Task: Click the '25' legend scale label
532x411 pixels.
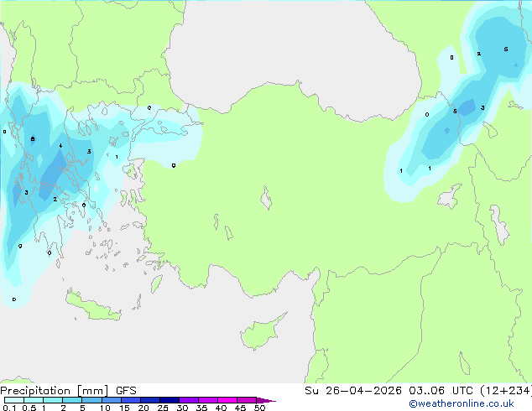Action: (x=163, y=408)
